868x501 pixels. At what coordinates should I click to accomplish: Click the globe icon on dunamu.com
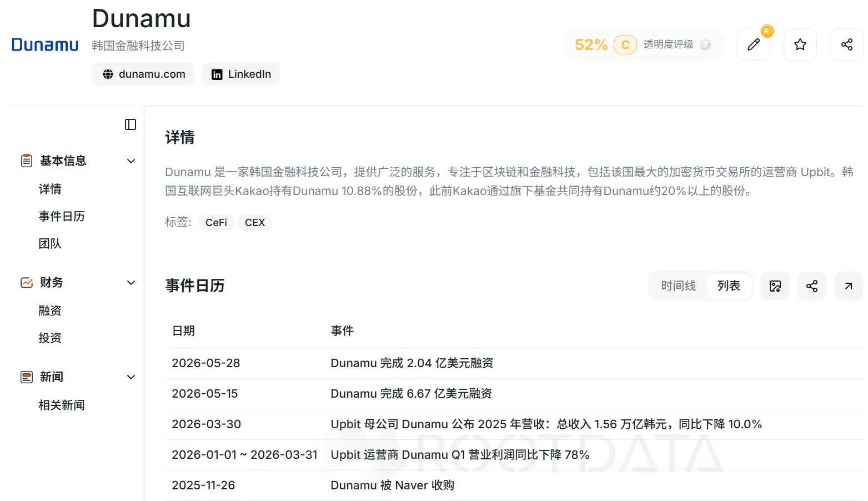[x=108, y=74]
